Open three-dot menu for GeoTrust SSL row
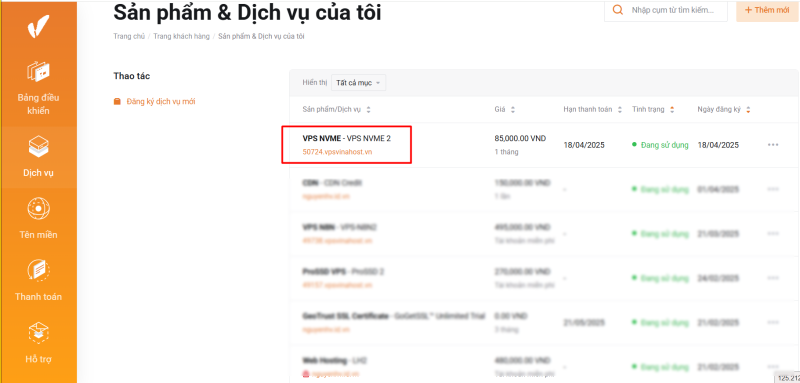The width and height of the screenshot is (800, 383). pos(773,322)
